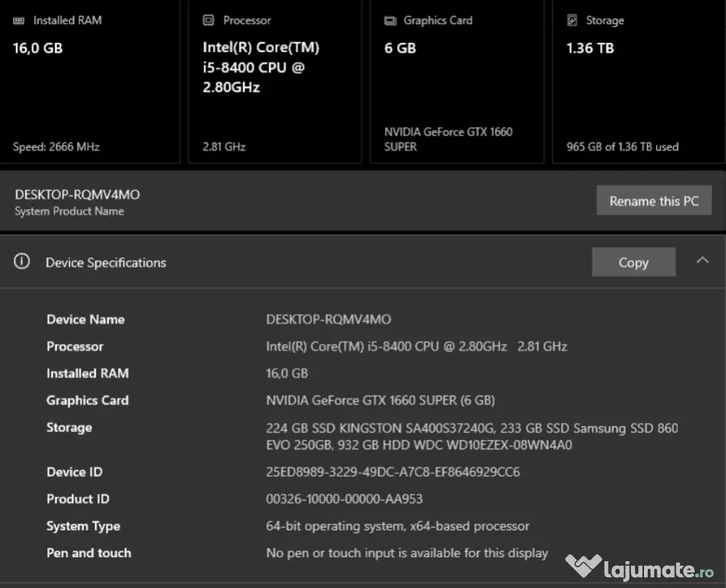Select the 'No pen or touch input' value
The height and width of the screenshot is (588, 726).
(407, 553)
